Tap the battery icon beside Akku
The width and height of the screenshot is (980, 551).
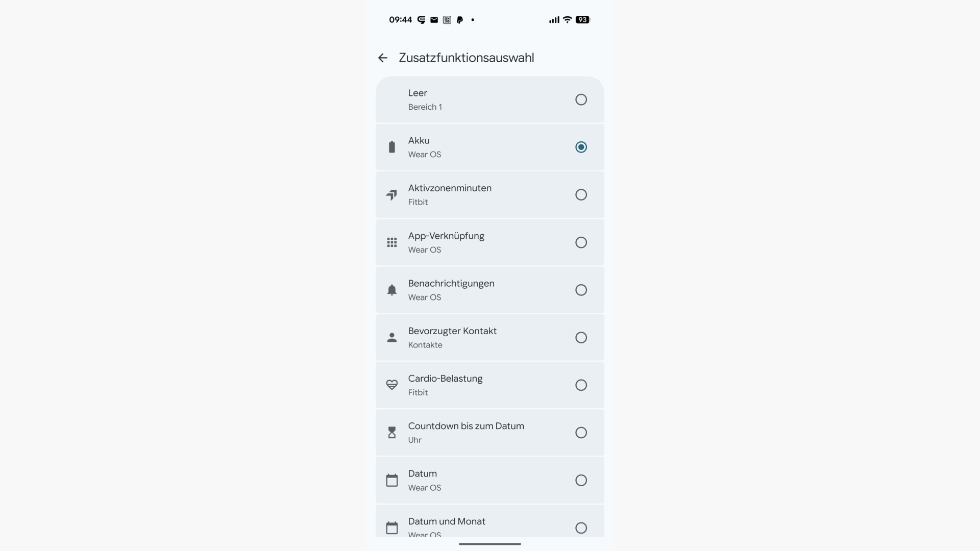click(x=391, y=147)
